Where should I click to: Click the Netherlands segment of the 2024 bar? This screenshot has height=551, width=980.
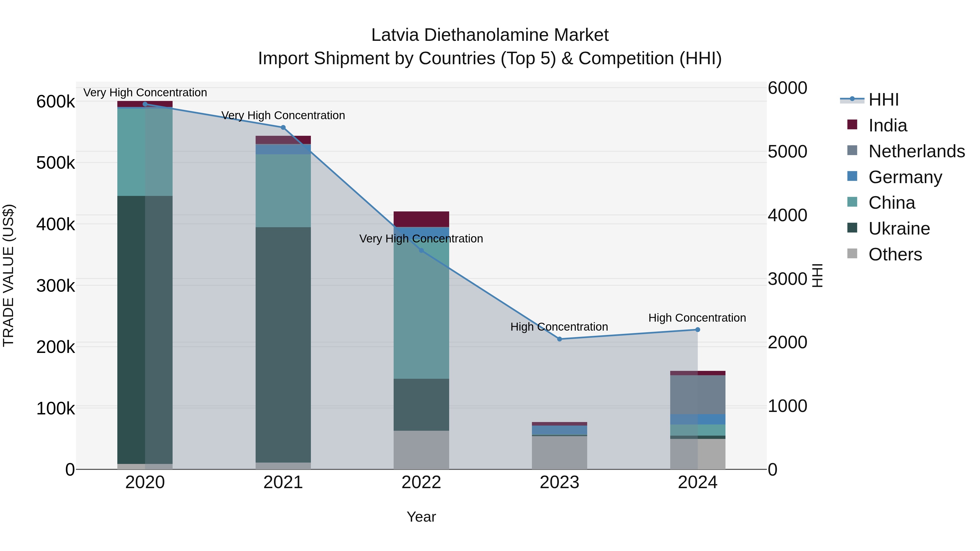pyautogui.click(x=698, y=395)
